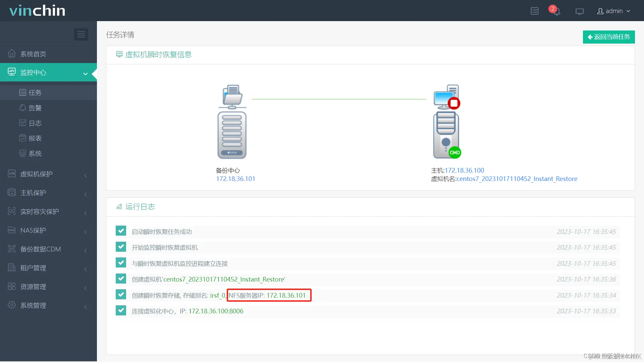Toggle the sidebar hamburger menu
644x362 pixels.
pos(81,35)
